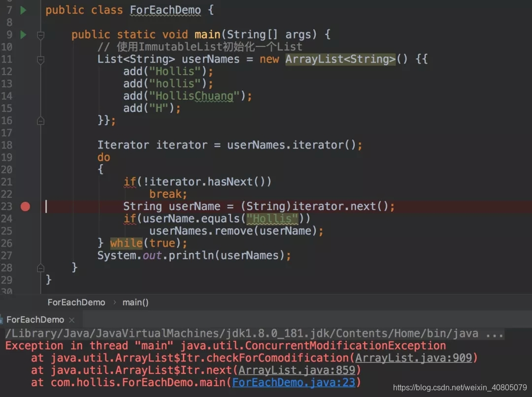Run main method via gutter arrow line 9
The height and width of the screenshot is (397, 532).
(23, 35)
